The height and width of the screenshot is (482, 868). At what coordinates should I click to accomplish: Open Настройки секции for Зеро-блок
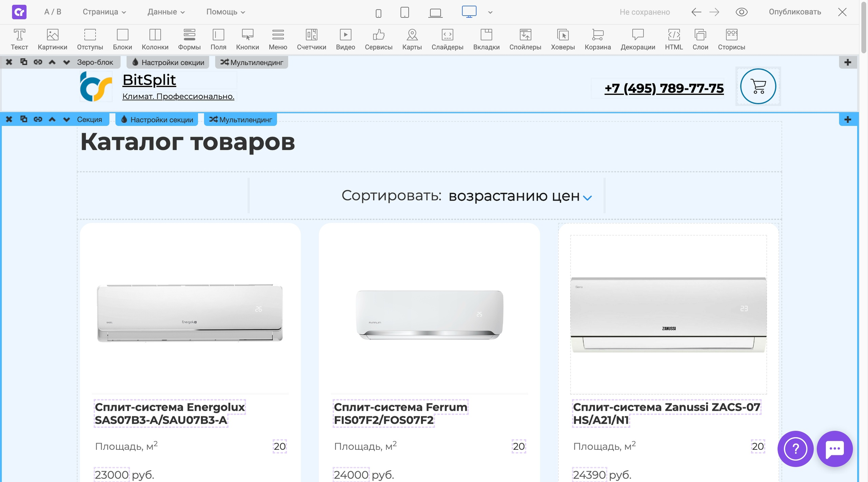coord(168,62)
